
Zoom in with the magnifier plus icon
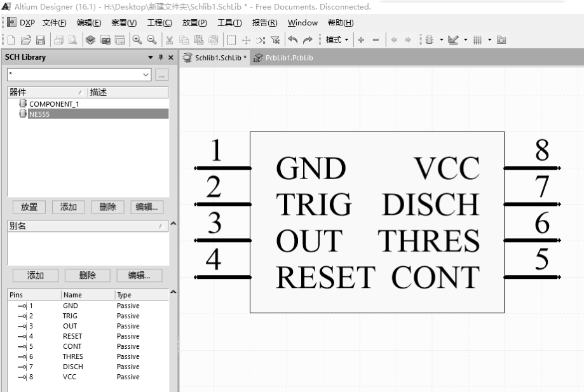point(137,40)
